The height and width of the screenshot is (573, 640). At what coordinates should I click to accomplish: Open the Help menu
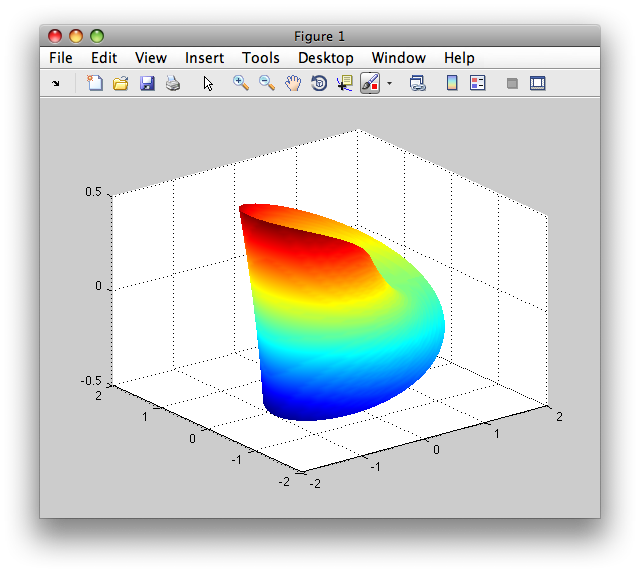[459, 58]
